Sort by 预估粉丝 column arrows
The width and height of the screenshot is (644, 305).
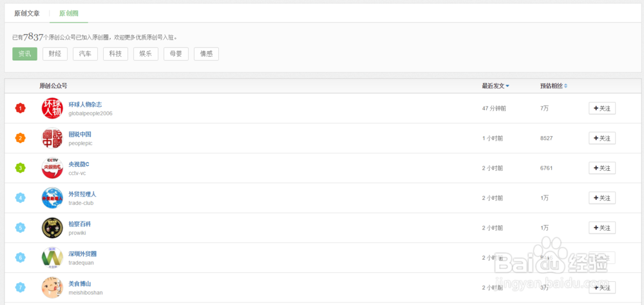[x=565, y=86]
